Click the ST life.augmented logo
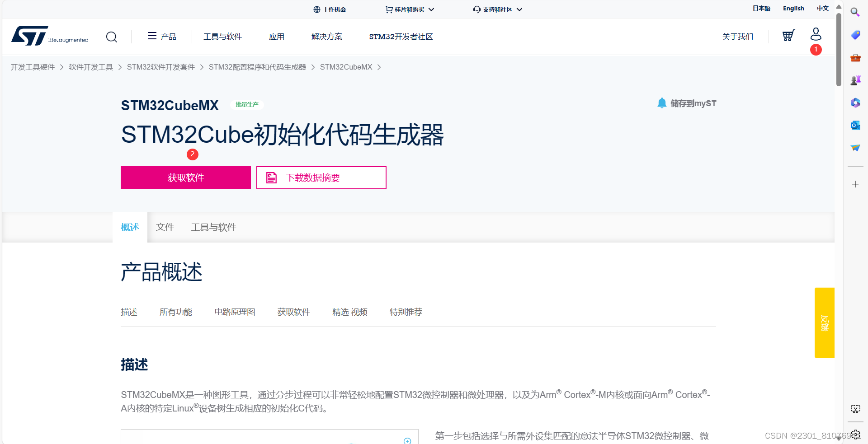 50,36
